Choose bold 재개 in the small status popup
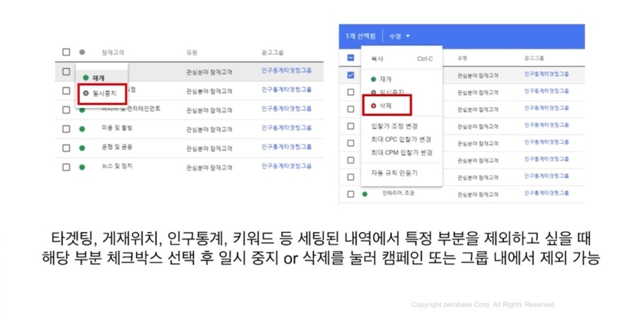644x323 pixels. tap(94, 78)
